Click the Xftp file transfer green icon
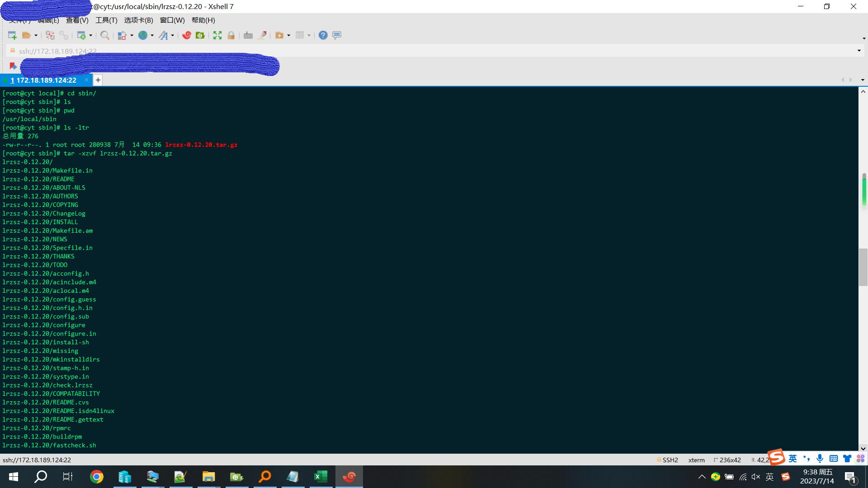Image resolution: width=868 pixels, height=488 pixels. click(x=200, y=35)
